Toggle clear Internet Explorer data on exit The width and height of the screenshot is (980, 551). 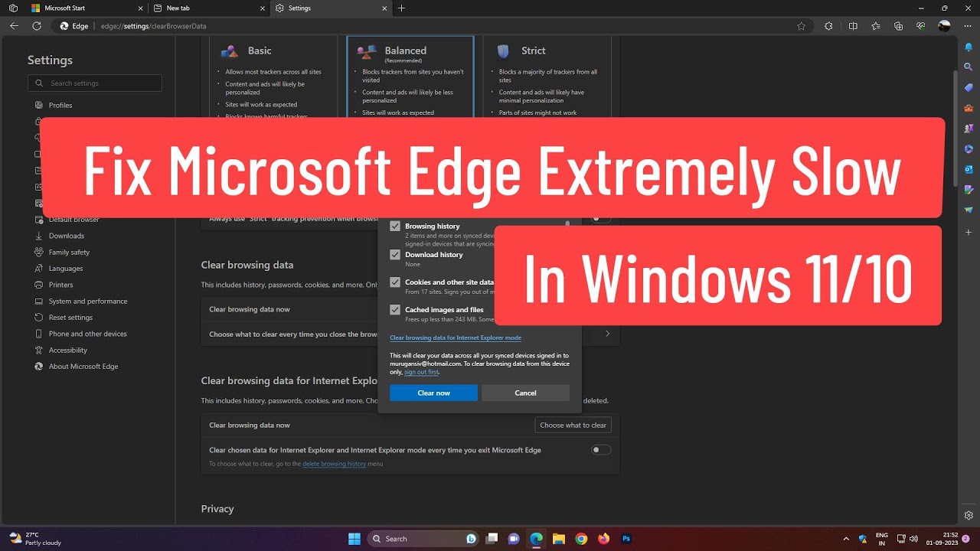[x=602, y=450]
